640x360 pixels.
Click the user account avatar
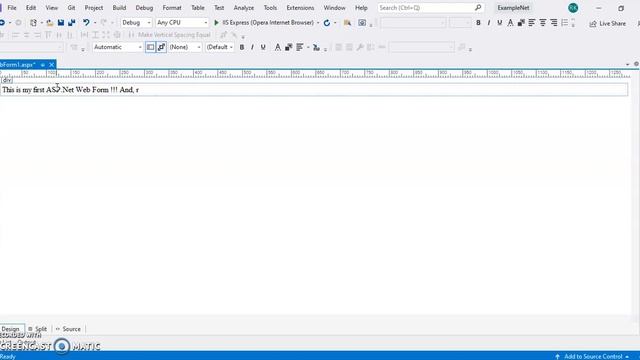[x=573, y=8]
